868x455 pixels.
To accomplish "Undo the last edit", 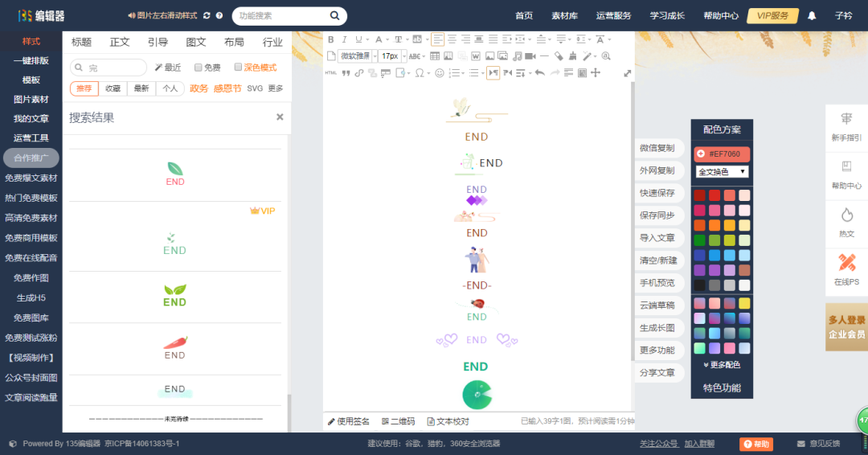I will (540, 72).
